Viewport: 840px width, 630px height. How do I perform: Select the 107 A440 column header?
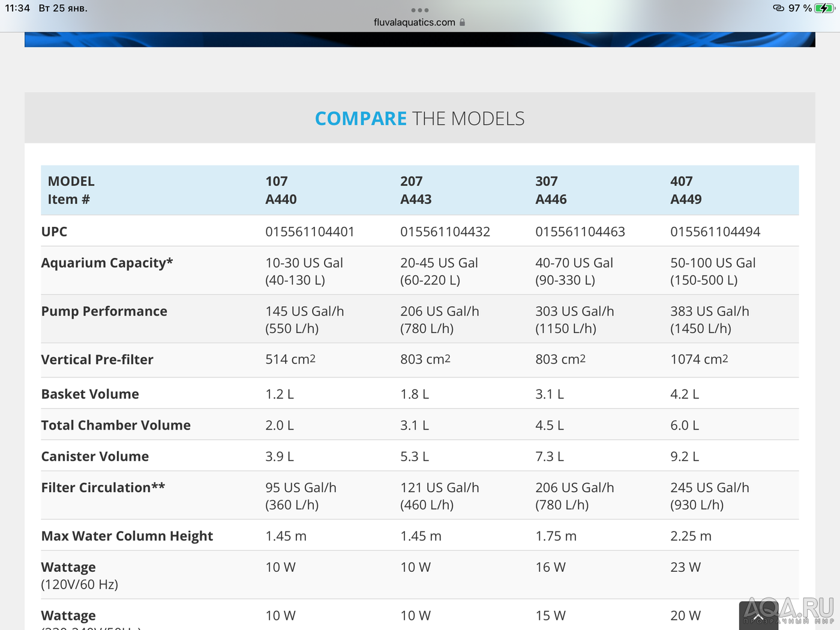(281, 190)
